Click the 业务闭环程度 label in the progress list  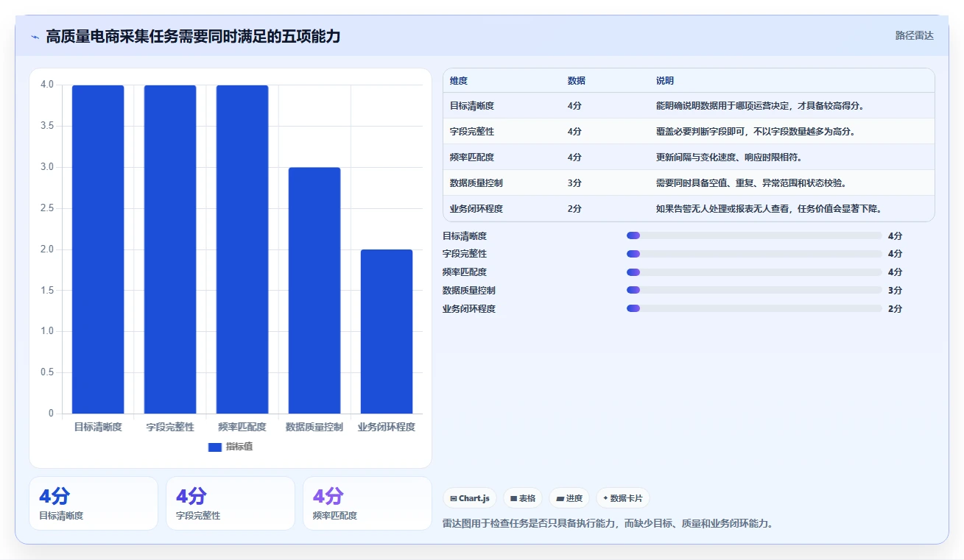[x=469, y=309]
